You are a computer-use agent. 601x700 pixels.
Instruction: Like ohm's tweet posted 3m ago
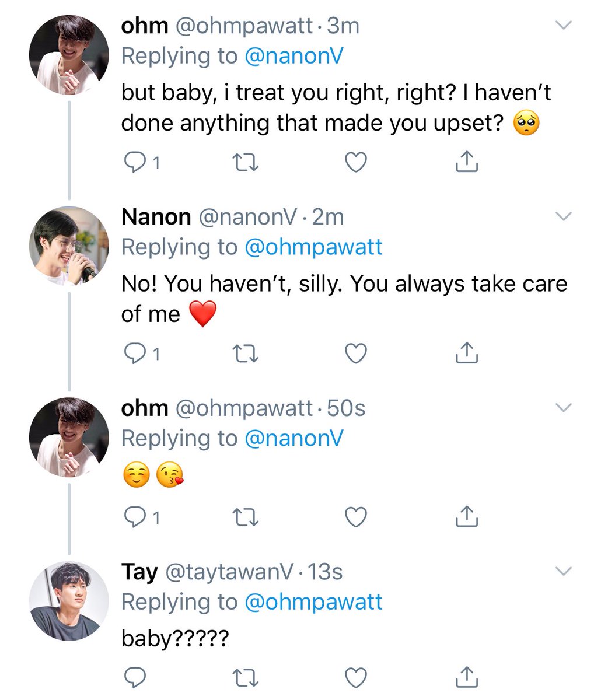click(356, 163)
